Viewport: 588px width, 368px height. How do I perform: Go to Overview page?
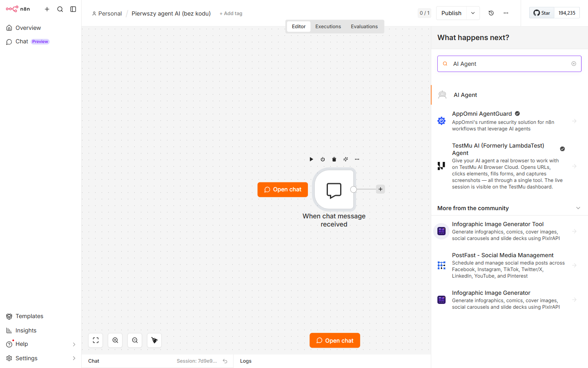pos(40,28)
